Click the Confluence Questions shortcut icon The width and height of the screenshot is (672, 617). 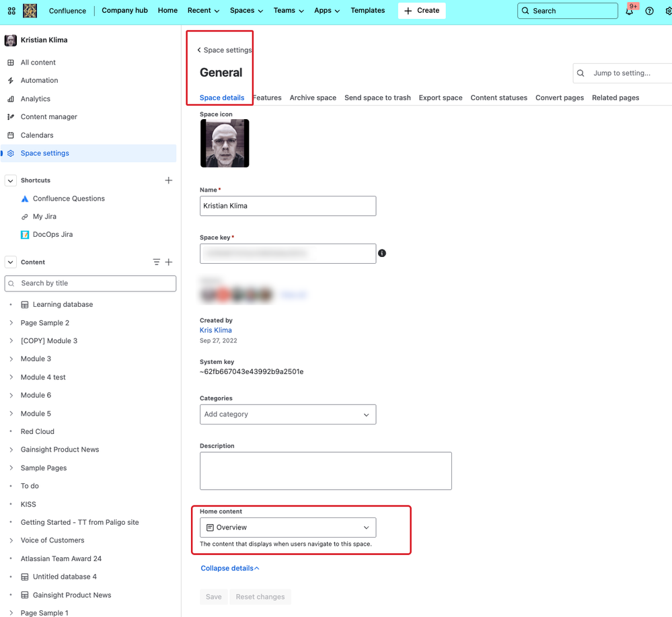click(25, 199)
